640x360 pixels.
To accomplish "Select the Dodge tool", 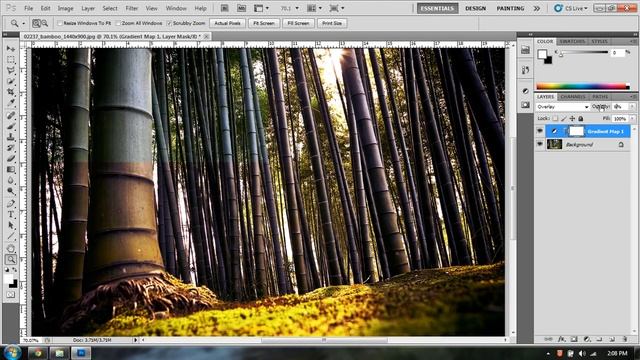I will pyautogui.click(x=11, y=191).
